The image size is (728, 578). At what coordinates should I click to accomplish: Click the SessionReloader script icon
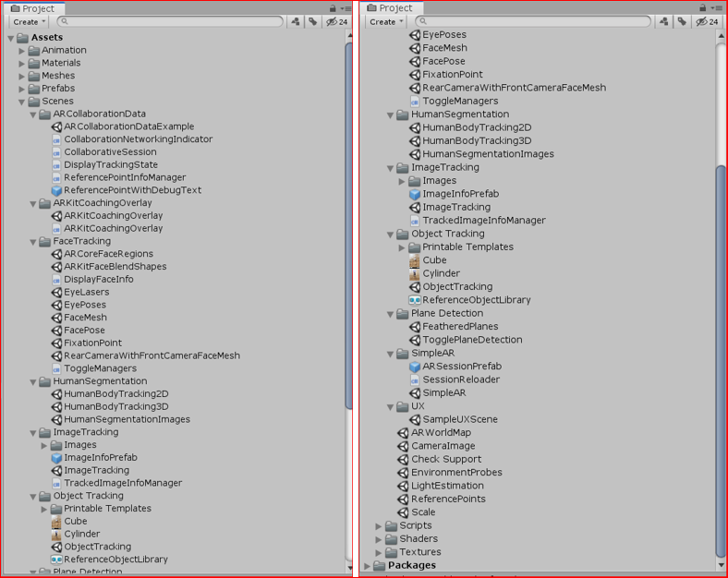click(415, 379)
